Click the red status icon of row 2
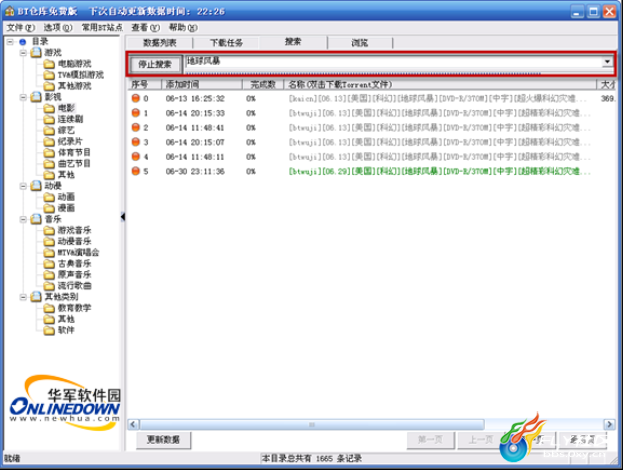623x470 pixels. pyautogui.click(x=136, y=128)
